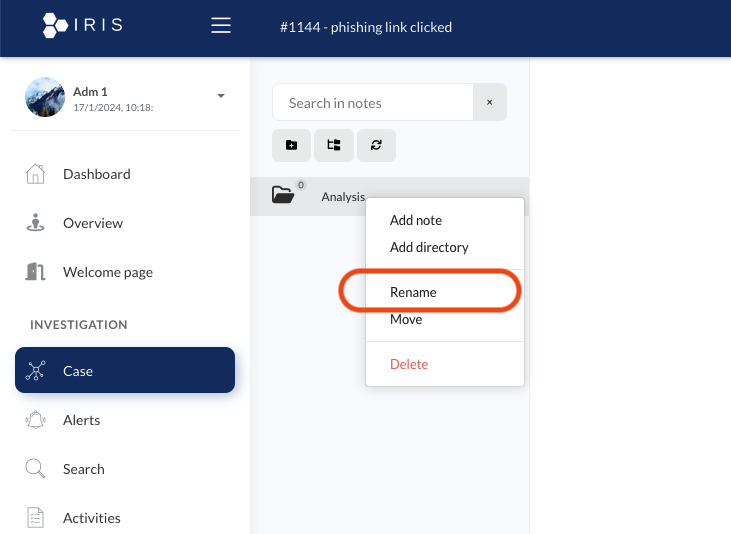Select Rename in the context menu
731x534 pixels.
[x=413, y=292]
